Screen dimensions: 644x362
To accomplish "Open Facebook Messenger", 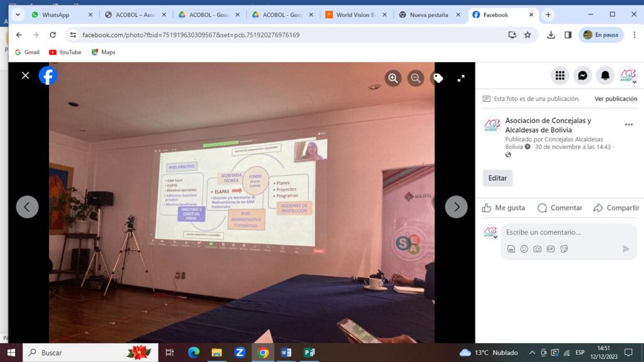I will click(583, 75).
